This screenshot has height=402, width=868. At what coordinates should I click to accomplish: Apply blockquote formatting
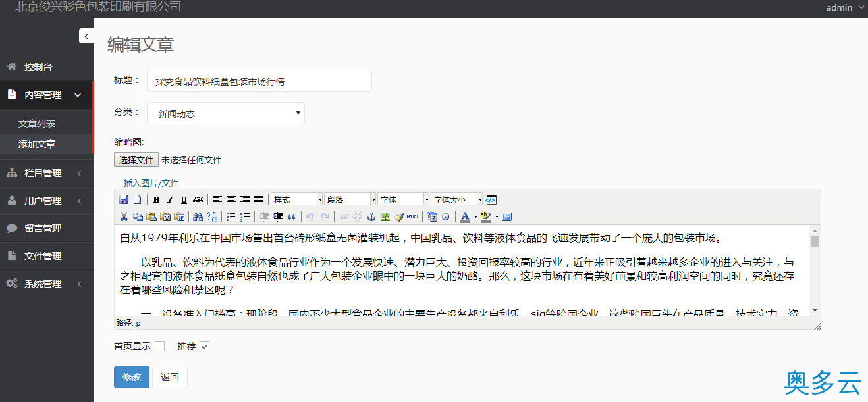click(x=292, y=216)
